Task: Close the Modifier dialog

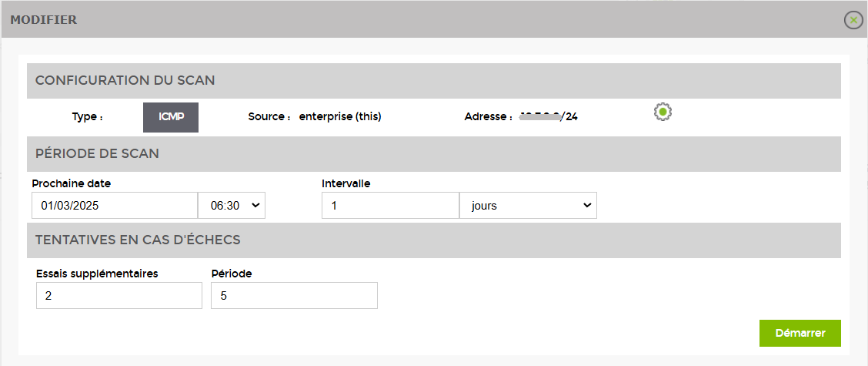Action: point(853,20)
